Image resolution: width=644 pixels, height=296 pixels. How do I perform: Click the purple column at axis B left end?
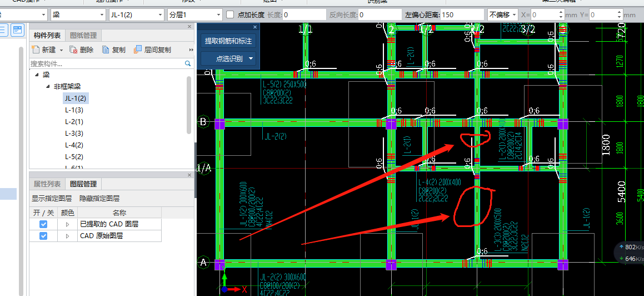[219, 123]
